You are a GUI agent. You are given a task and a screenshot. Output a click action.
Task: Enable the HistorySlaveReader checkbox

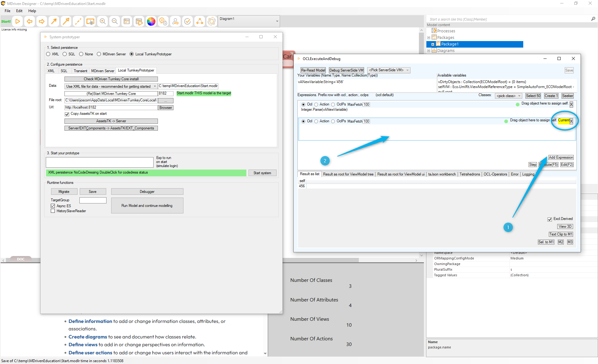tap(53, 211)
